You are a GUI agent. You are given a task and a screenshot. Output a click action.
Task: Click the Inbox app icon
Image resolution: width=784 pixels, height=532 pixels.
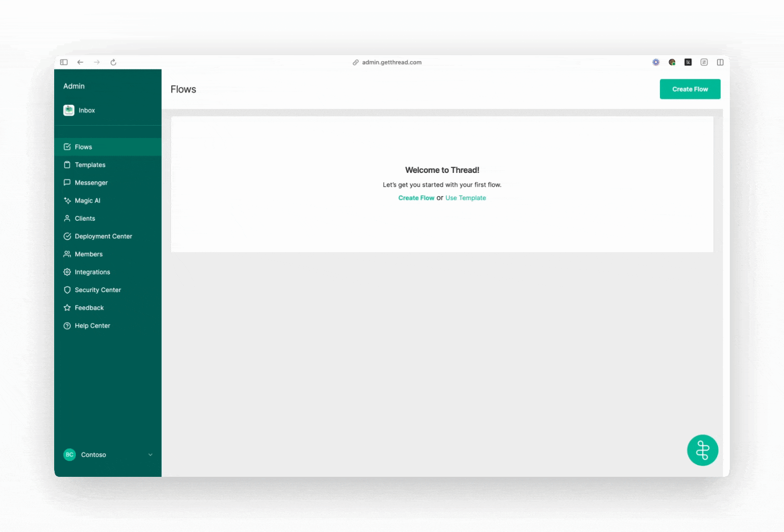(69, 110)
